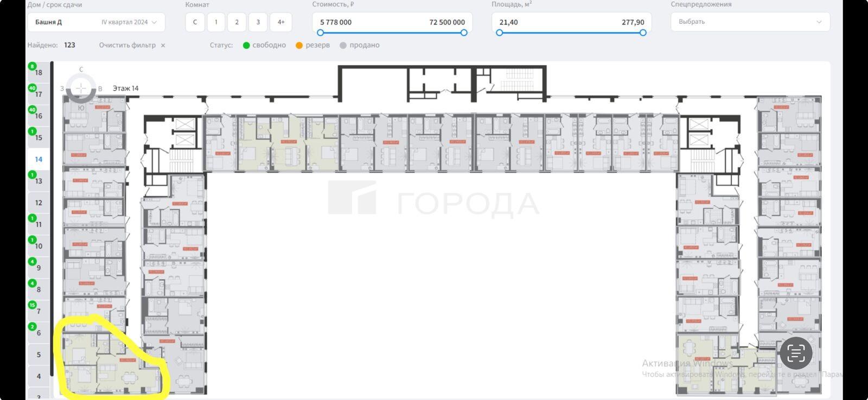This screenshot has height=400, width=868.
Task: Switch to floor 16
Action: pos(38,115)
